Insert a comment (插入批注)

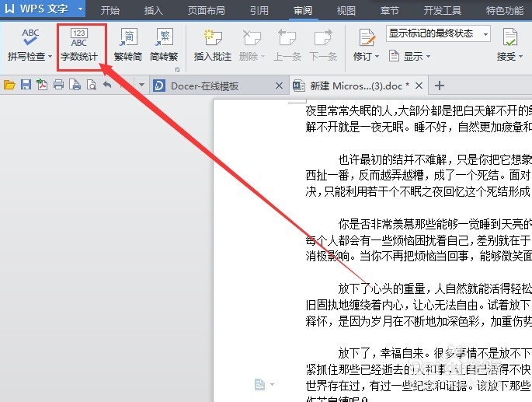tap(213, 45)
